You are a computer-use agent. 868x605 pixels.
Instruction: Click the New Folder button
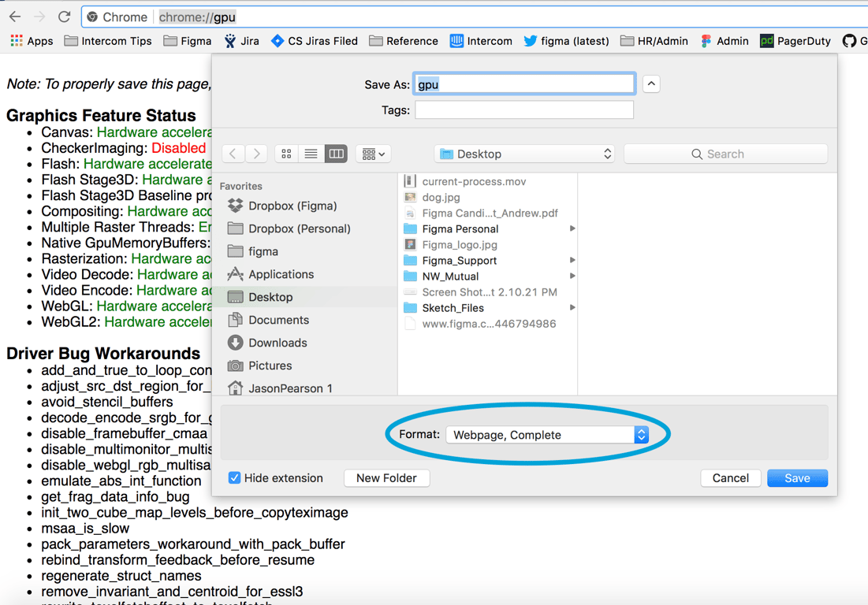tap(386, 478)
